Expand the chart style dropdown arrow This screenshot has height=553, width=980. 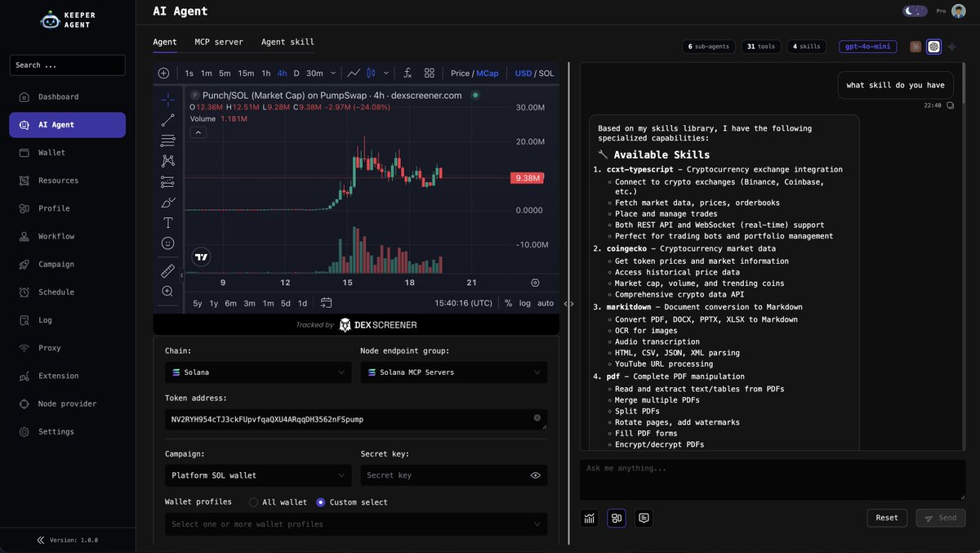(x=386, y=73)
